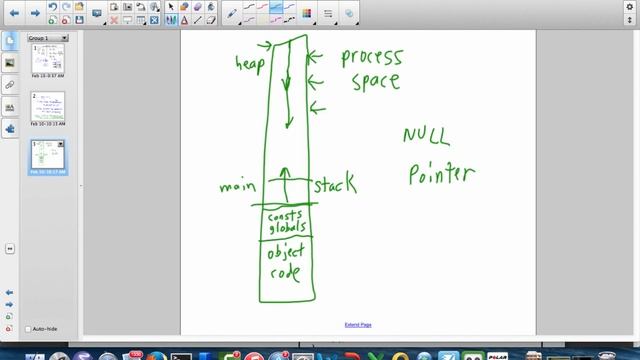The image size is (640, 360).
Task: Open the Group 1 dropdown
Action: (x=48, y=38)
